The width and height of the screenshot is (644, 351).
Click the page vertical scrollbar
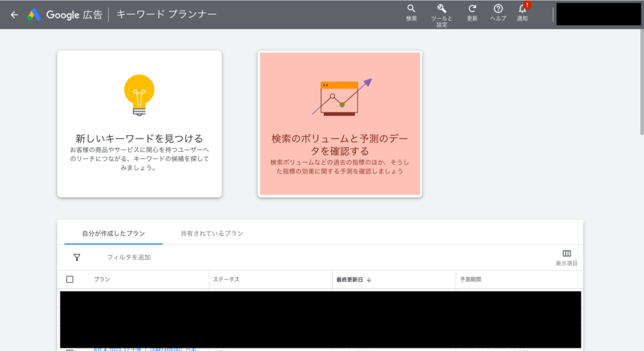coord(641,82)
